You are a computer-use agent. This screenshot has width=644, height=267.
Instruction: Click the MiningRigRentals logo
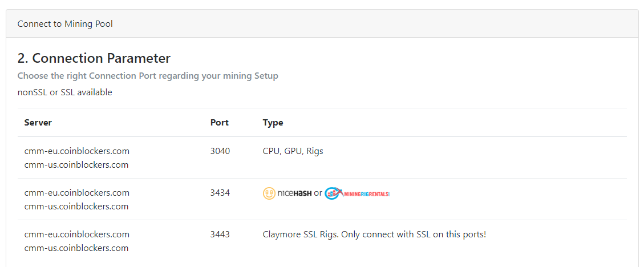(357, 193)
